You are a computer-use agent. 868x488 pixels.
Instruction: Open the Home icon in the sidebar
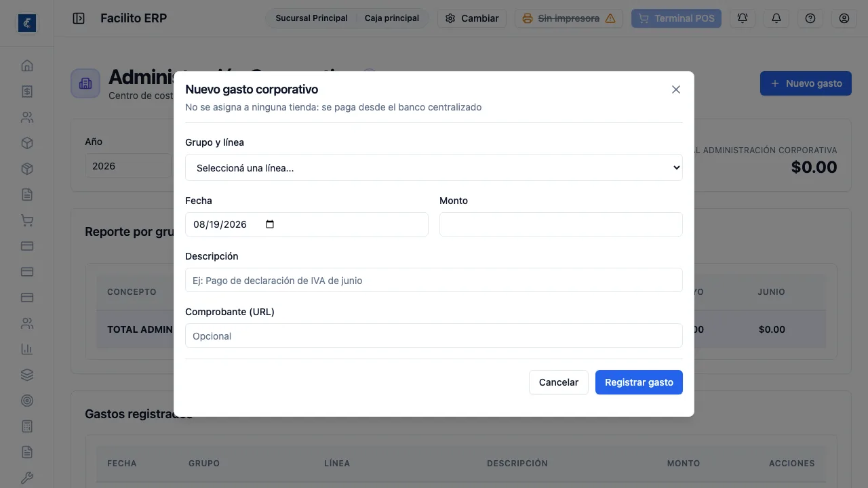tap(27, 66)
